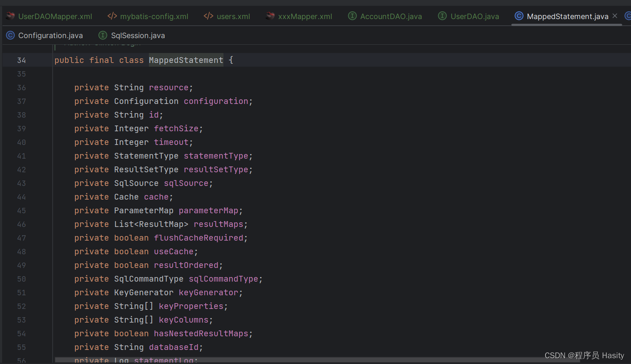The height and width of the screenshot is (364, 631).
Task: Click line number 34 in the gutter
Action: [x=22, y=60]
